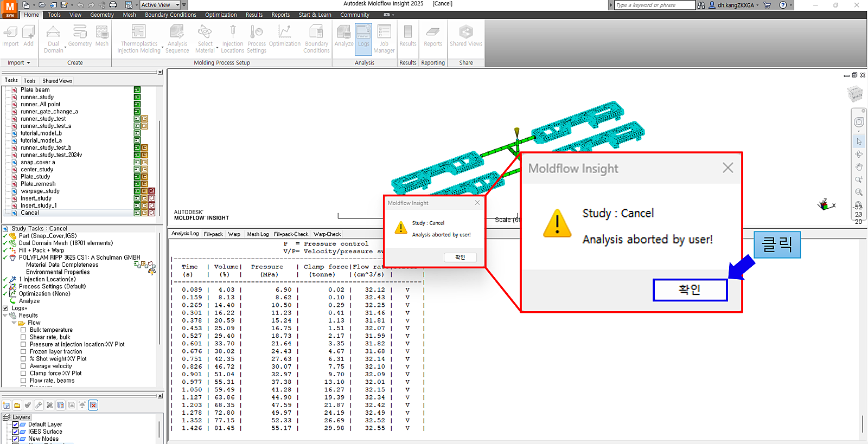Screen dimensions: 868x444
Task: Activate the Orbit tool in navigation bar
Action: coord(859,155)
